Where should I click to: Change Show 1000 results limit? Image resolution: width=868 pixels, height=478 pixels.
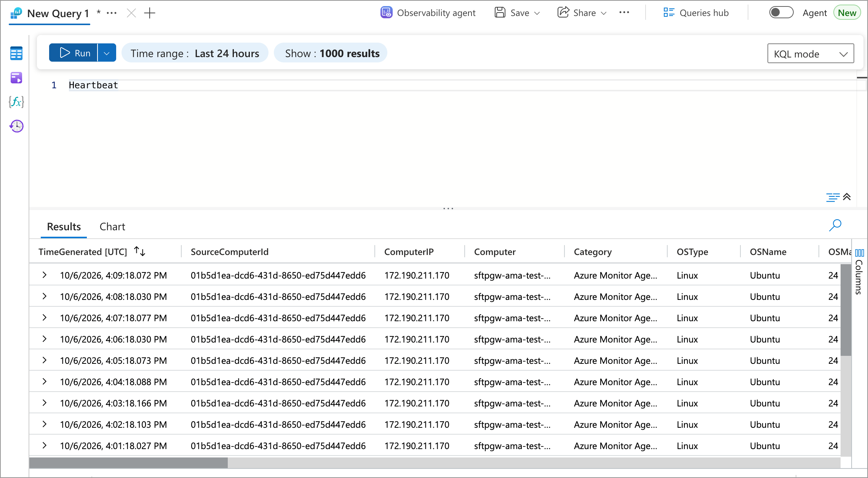tap(331, 53)
